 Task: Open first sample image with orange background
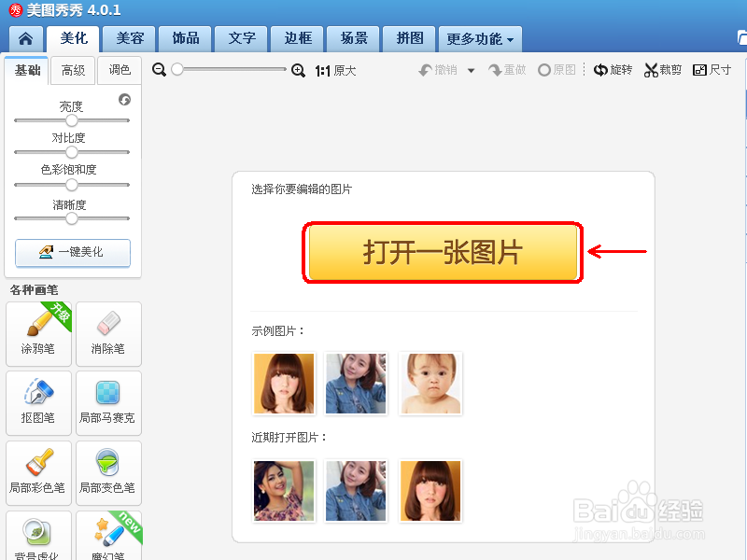[x=284, y=384]
